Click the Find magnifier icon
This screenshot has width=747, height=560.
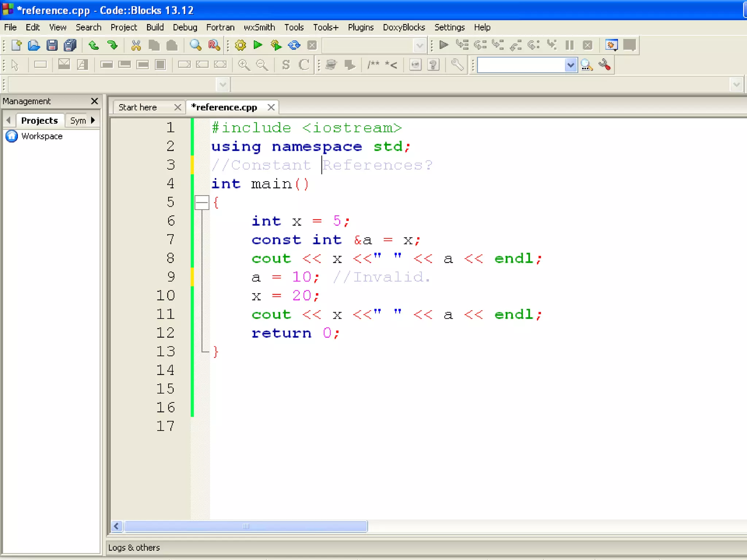click(196, 45)
